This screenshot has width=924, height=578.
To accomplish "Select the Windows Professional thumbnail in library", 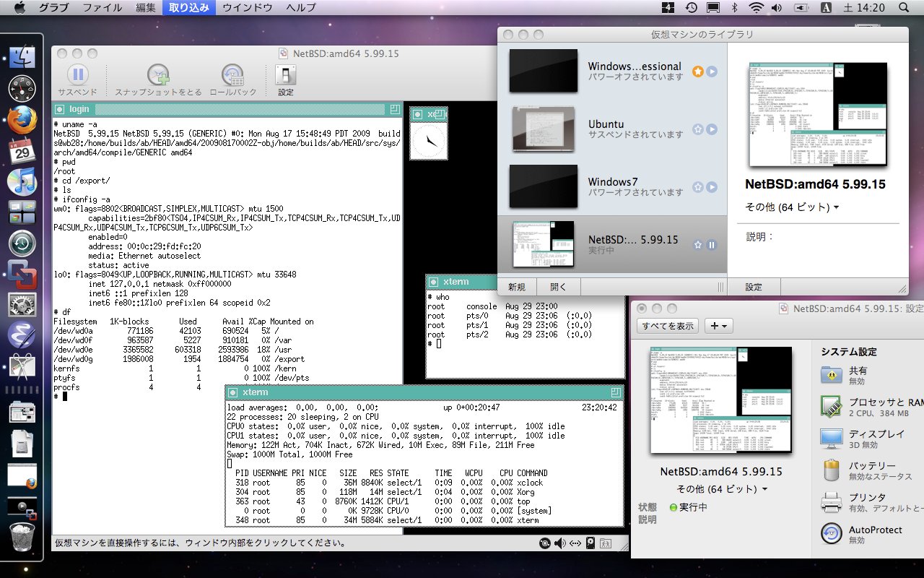I will pyautogui.click(x=544, y=71).
